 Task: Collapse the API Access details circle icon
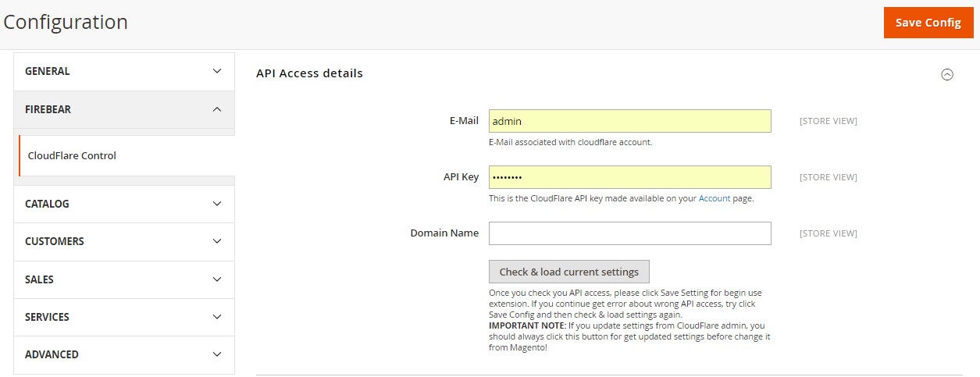coord(947,75)
